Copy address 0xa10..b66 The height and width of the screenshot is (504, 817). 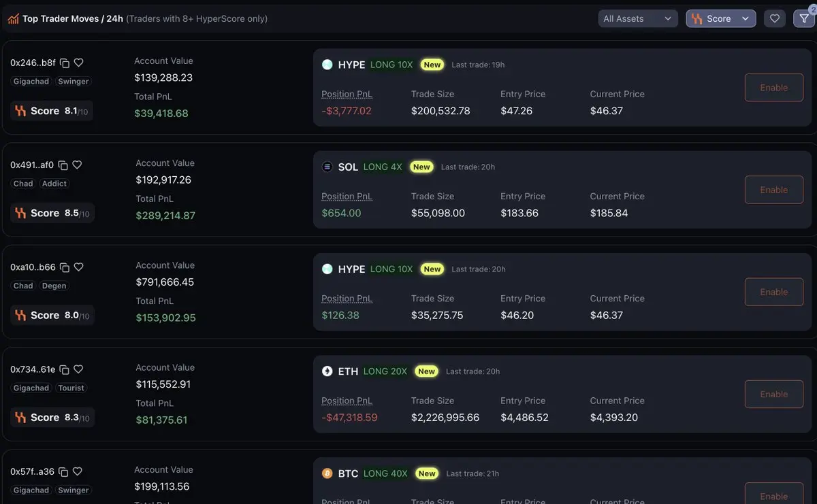pyautogui.click(x=65, y=267)
